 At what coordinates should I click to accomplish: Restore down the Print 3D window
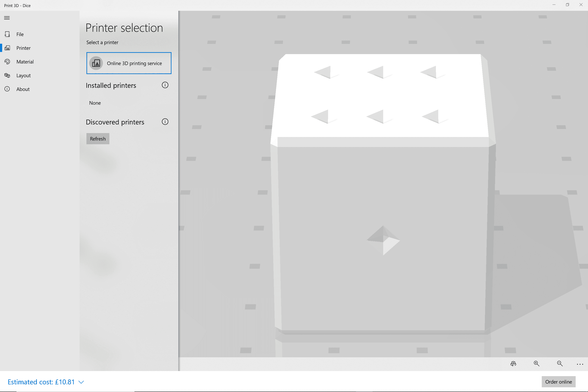pos(567,5)
